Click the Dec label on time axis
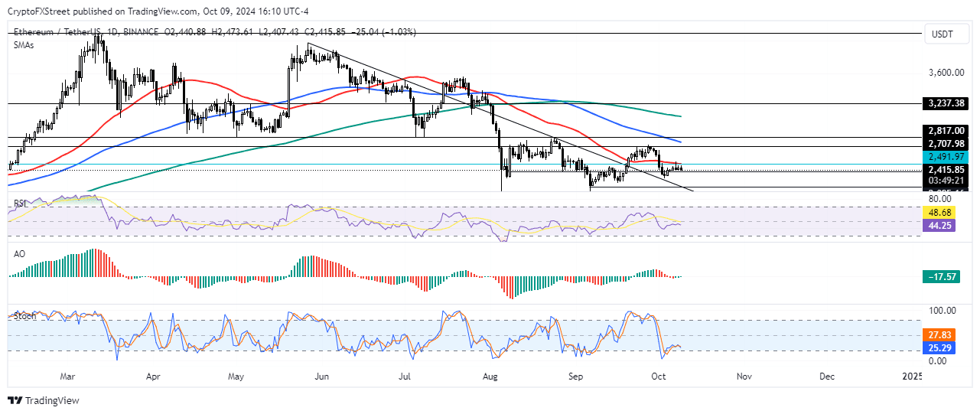Screen dimensions: 980x414 coord(826,377)
